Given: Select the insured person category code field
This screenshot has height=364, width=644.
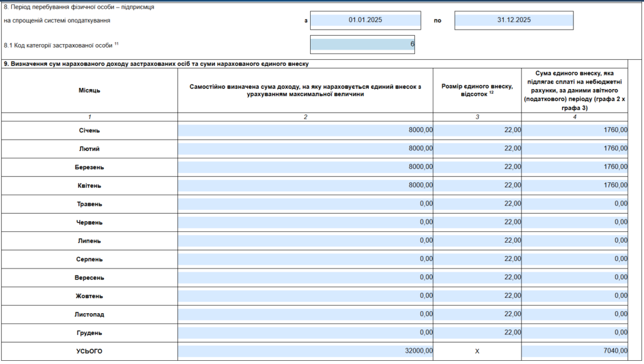Looking at the screenshot, I should click(362, 45).
